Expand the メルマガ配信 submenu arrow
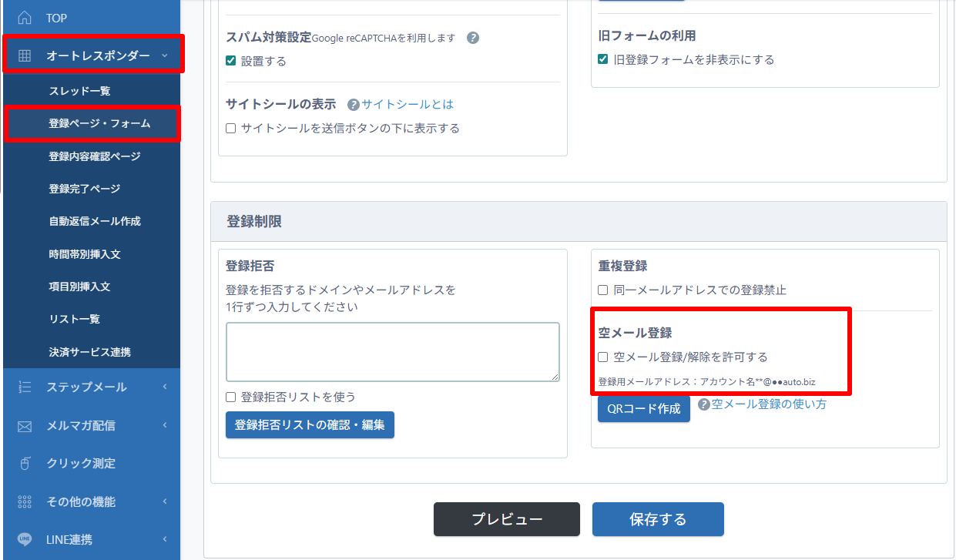956x560 pixels. pyautogui.click(x=164, y=425)
